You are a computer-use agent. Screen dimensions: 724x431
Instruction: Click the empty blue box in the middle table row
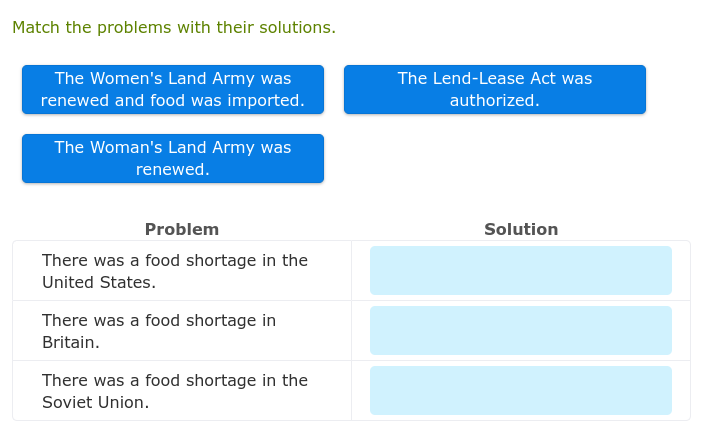point(520,331)
